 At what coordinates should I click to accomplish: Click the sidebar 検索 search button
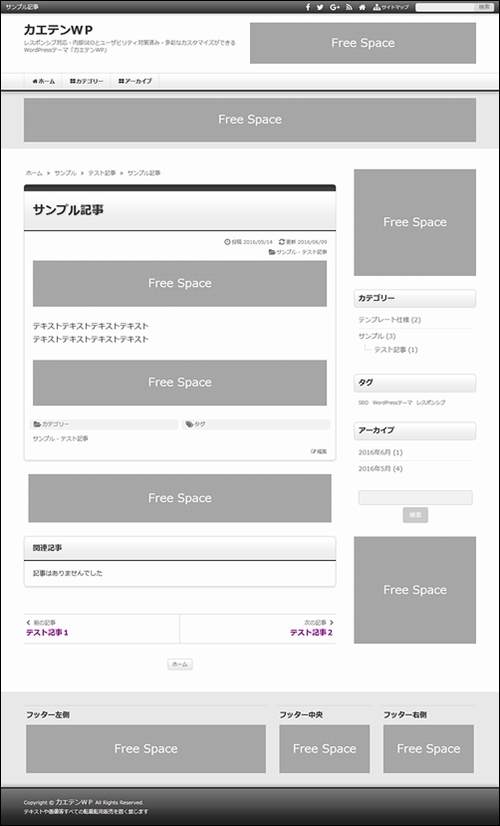pos(415,515)
